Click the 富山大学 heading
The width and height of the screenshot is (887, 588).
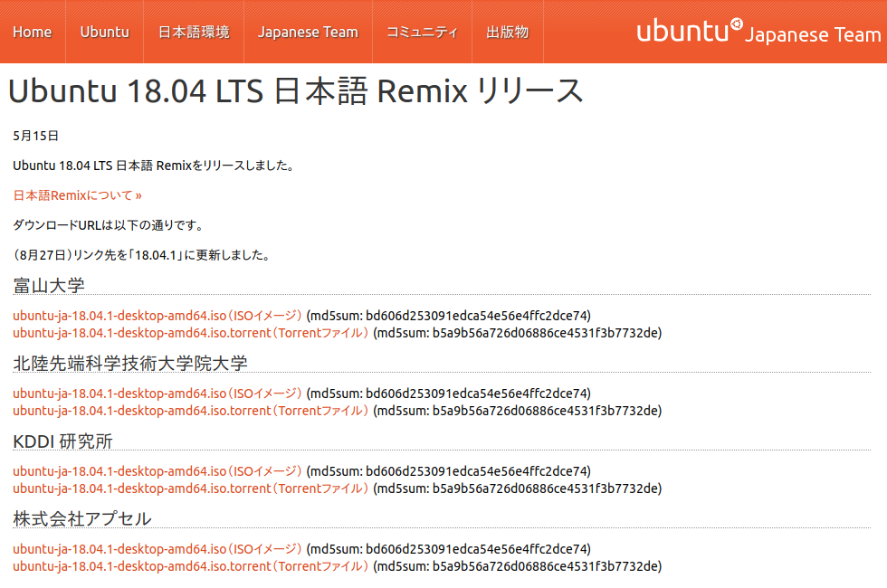tap(49, 286)
